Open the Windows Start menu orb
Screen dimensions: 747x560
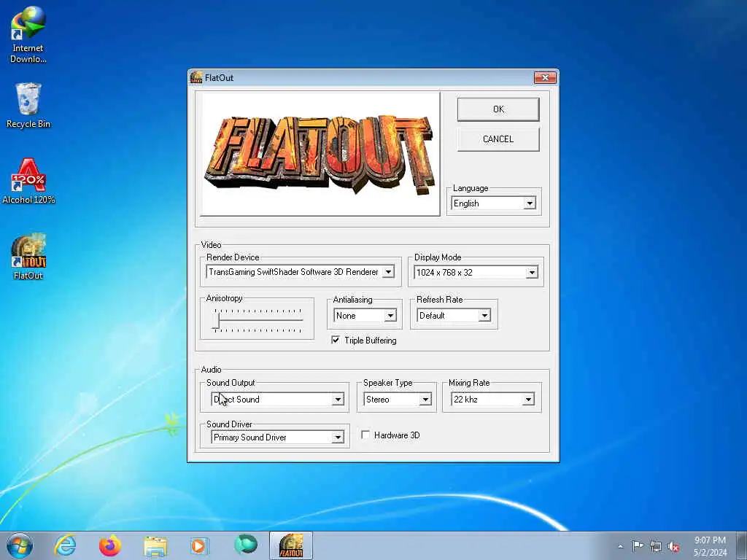[x=20, y=545]
